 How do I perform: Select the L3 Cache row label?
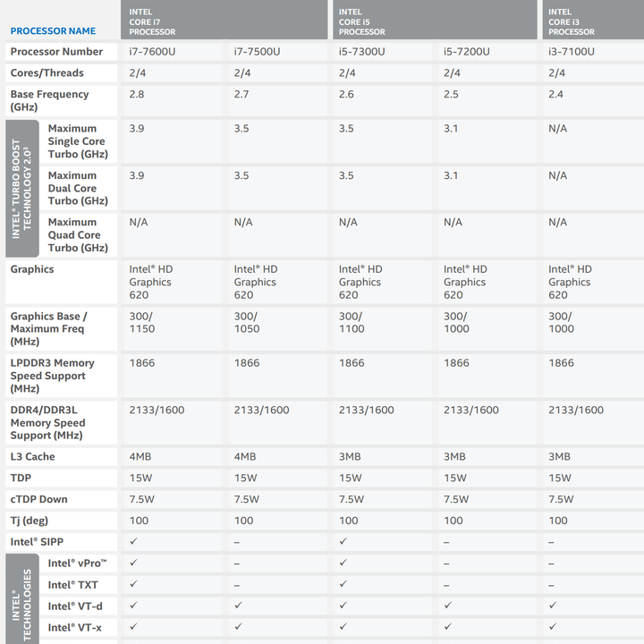coord(32,457)
